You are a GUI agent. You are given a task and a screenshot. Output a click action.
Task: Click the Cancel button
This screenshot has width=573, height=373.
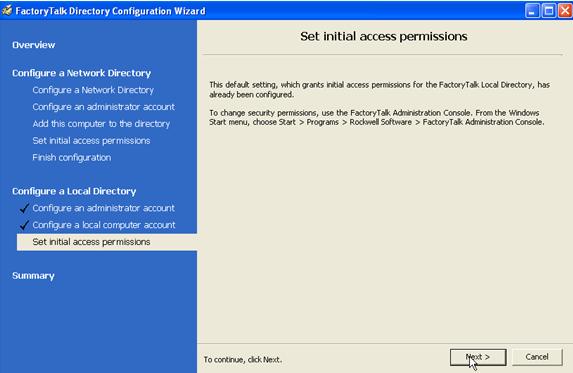[x=537, y=357]
